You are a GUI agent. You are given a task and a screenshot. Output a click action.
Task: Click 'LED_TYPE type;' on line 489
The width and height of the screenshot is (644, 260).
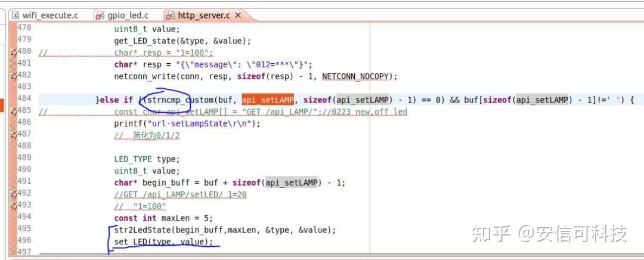147,159
